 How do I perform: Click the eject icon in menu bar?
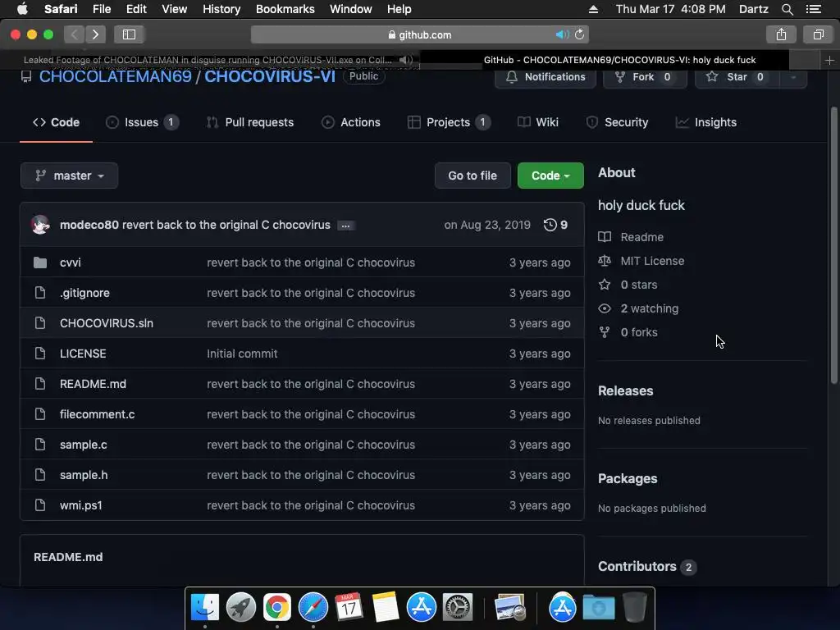coord(593,9)
